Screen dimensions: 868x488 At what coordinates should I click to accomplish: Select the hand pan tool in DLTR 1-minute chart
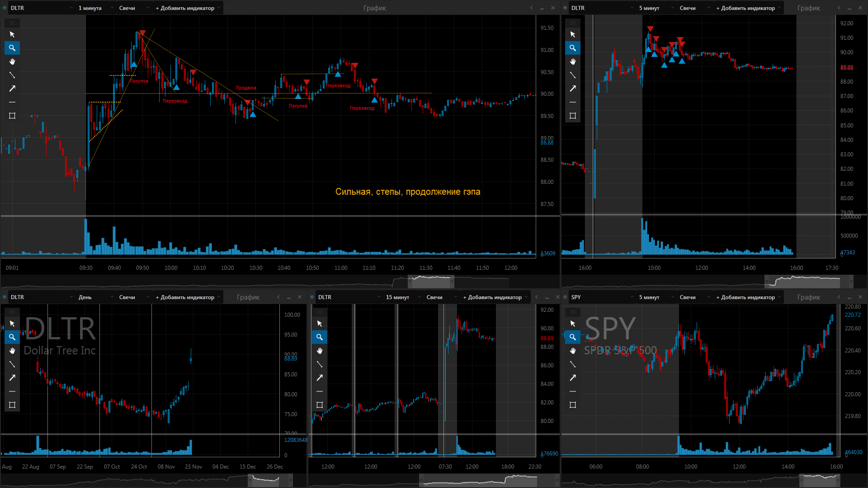coord(12,61)
